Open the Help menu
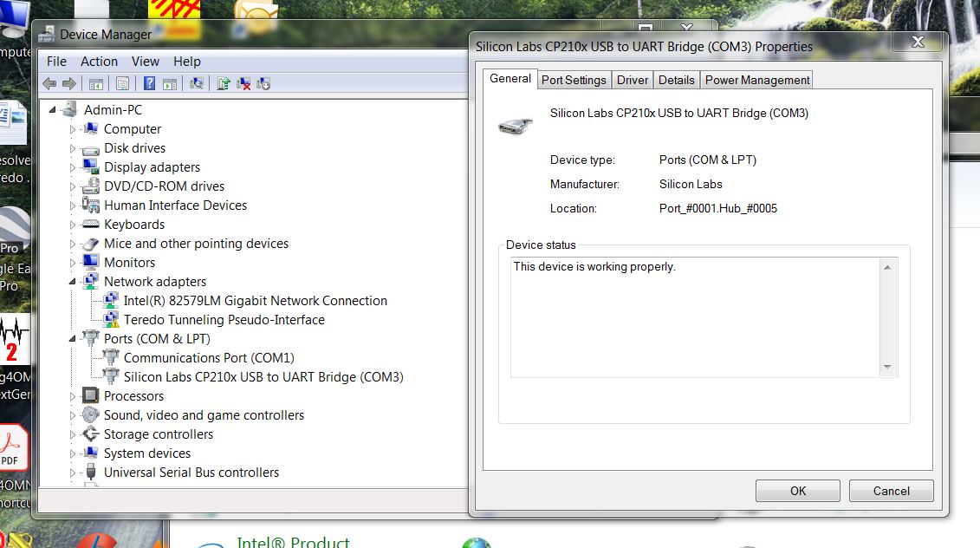980x548 pixels. point(187,62)
